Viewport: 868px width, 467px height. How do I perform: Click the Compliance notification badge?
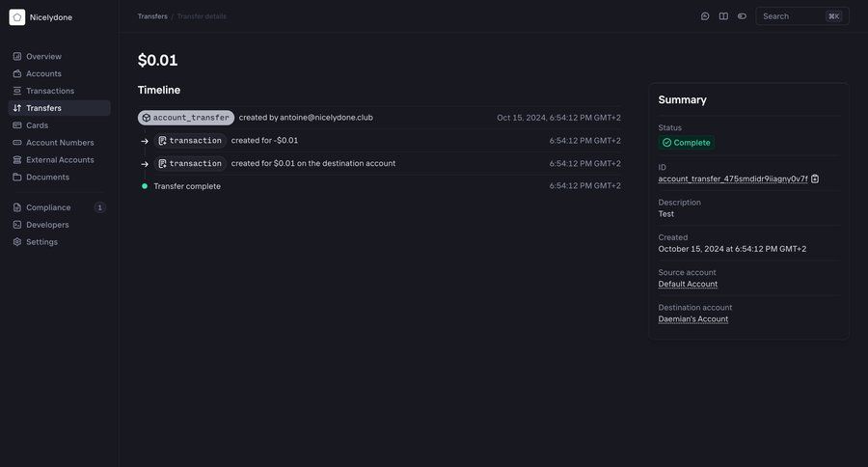coord(99,207)
